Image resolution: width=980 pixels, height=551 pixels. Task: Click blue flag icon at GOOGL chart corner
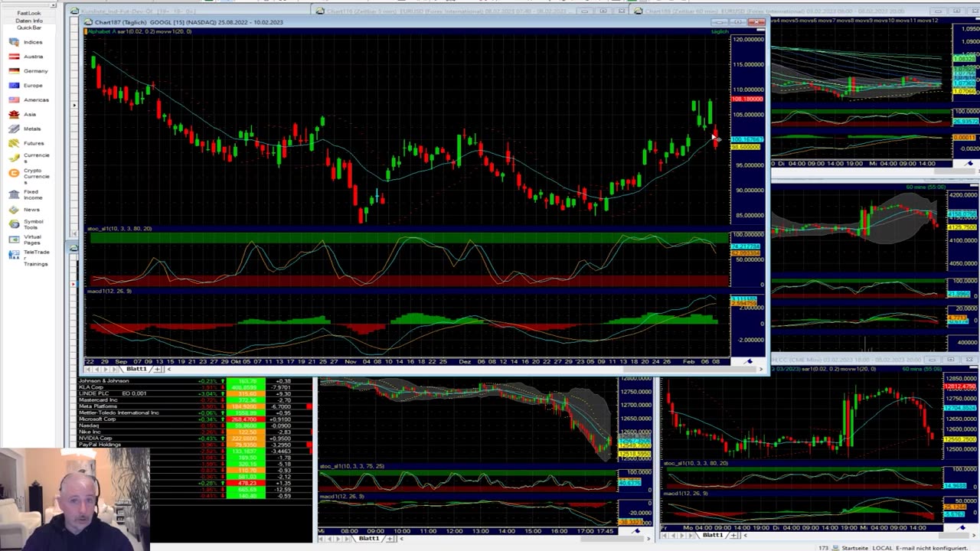coord(750,361)
